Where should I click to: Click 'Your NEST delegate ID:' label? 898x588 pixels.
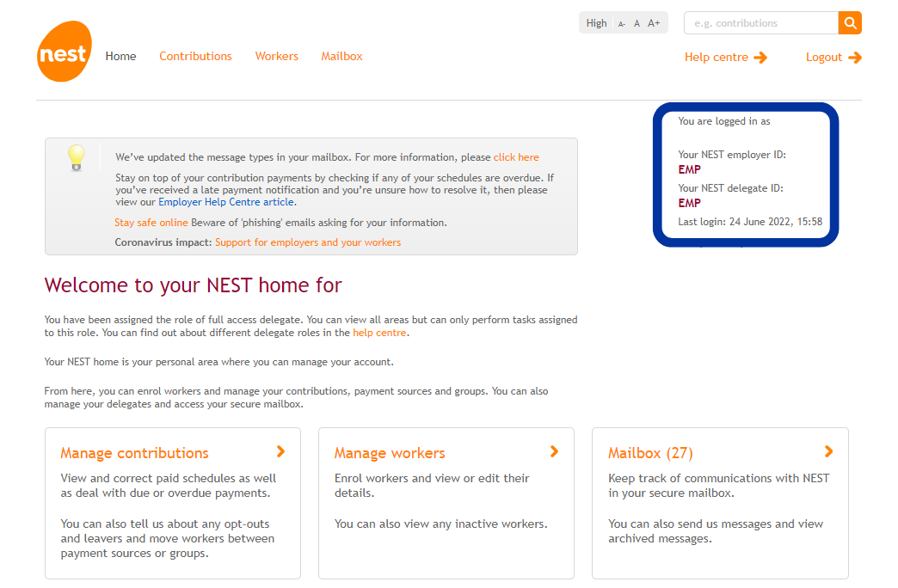(x=730, y=187)
